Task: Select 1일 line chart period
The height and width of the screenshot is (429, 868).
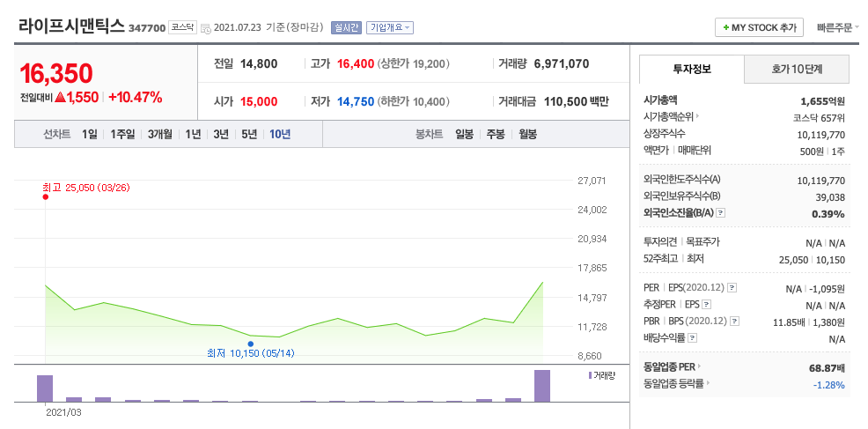Action: [89, 134]
